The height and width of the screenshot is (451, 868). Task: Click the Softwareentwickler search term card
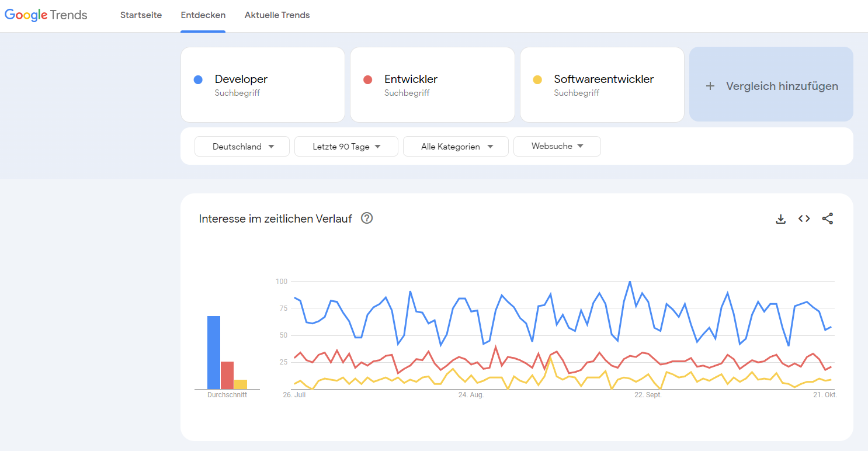[x=603, y=79]
